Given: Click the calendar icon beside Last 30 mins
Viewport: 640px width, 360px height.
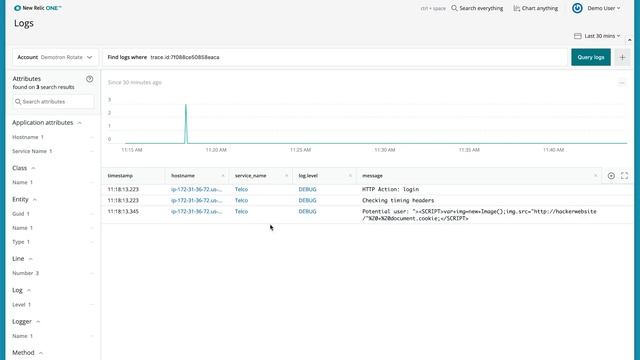Looking at the screenshot, I should pyautogui.click(x=578, y=36).
